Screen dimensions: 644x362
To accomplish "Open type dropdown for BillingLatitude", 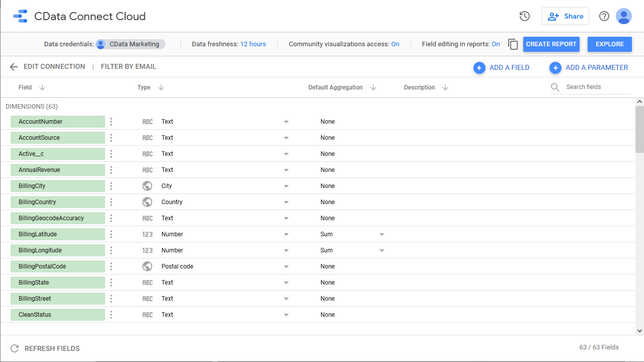I will coord(286,234).
